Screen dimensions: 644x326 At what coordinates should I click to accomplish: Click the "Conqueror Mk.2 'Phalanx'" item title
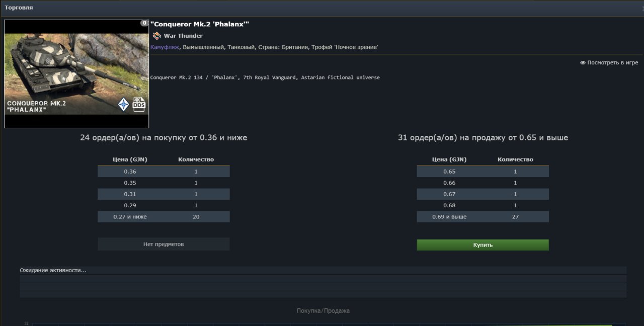pyautogui.click(x=200, y=24)
